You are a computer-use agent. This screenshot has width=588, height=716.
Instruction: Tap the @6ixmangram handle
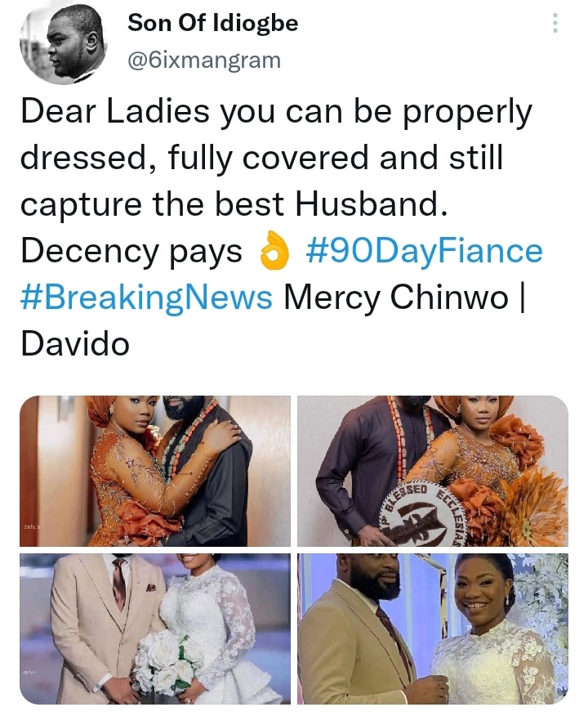pyautogui.click(x=204, y=59)
